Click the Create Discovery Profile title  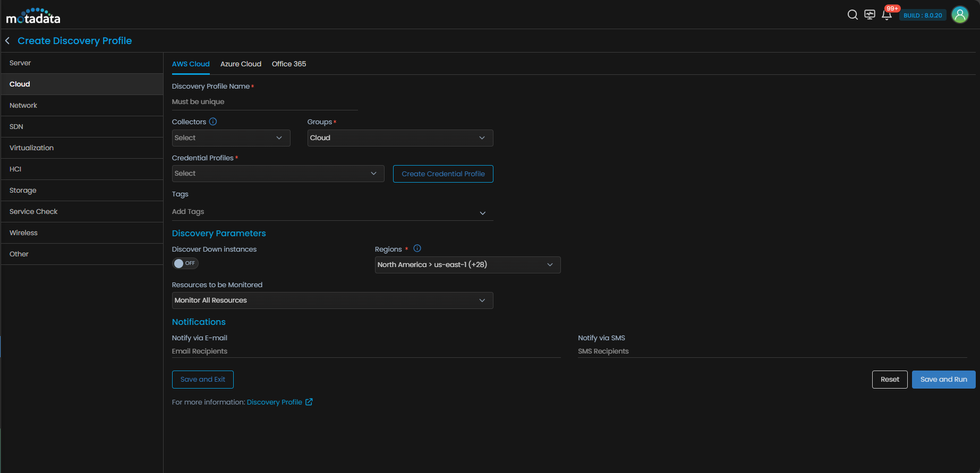74,41
